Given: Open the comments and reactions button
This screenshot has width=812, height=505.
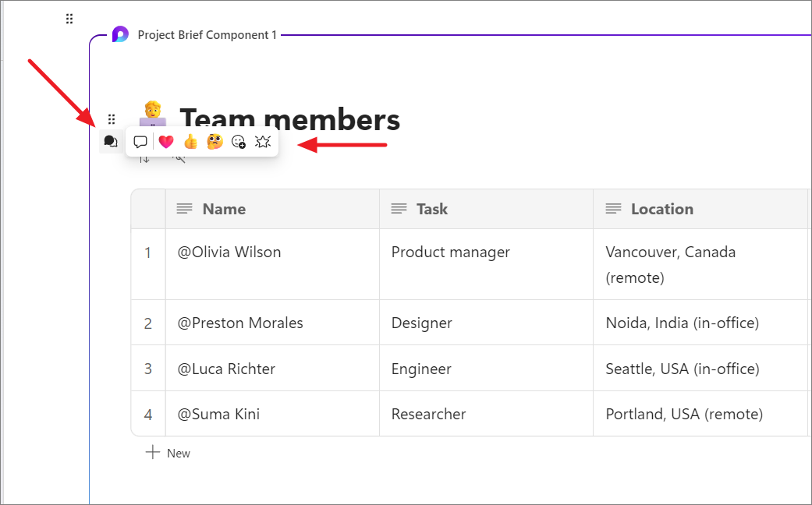Looking at the screenshot, I should coord(111,142).
